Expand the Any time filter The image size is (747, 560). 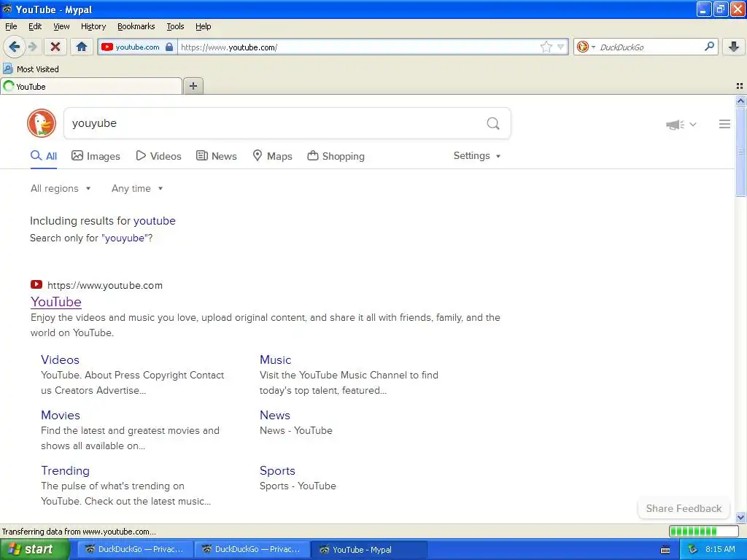[137, 189]
